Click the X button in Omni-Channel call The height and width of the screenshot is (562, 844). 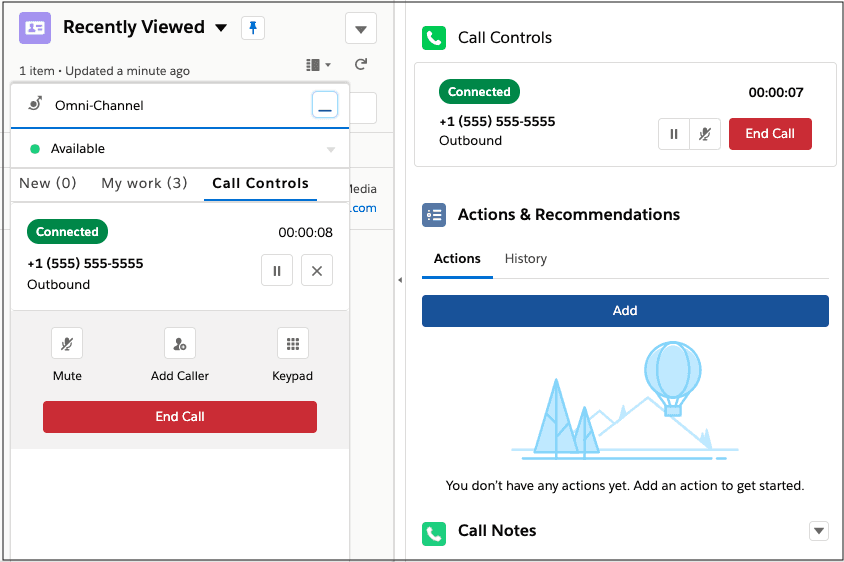(x=317, y=271)
